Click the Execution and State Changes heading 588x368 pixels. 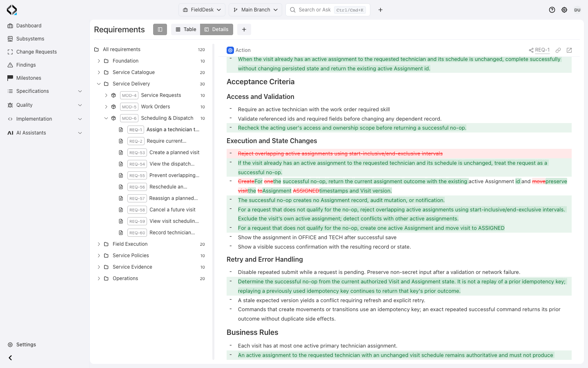272,141
